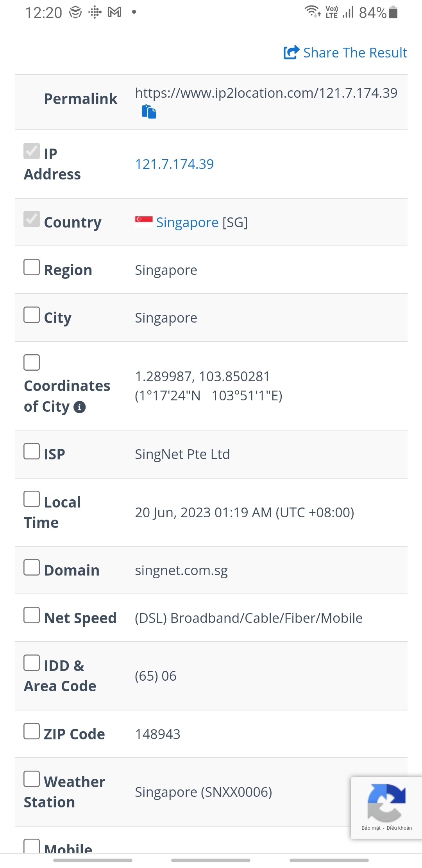Tap the Wi-Fi signal status icon
This screenshot has width=422, height=868.
pyautogui.click(x=312, y=11)
